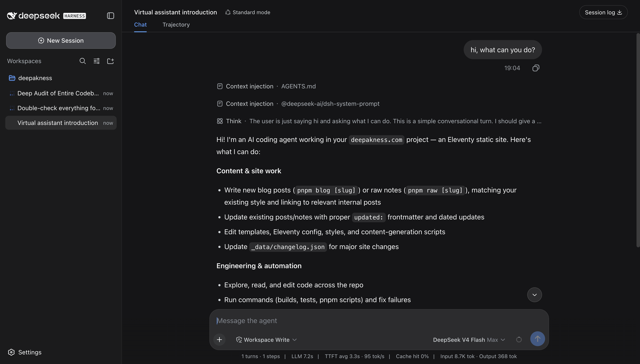Click the Cache hit 0% status entry
The height and width of the screenshot is (364, 640).
(412, 356)
